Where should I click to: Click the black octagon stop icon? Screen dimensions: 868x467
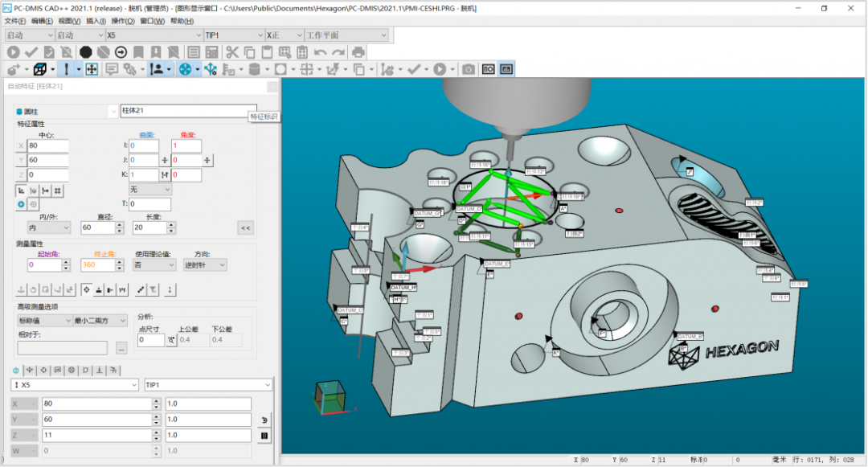(x=85, y=52)
